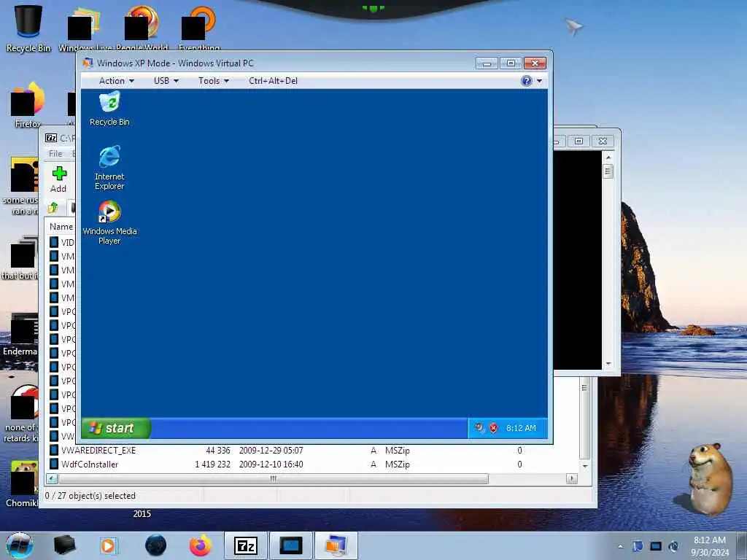
Task: Select the host Recycle Bin desktop icon
Action: click(x=28, y=28)
